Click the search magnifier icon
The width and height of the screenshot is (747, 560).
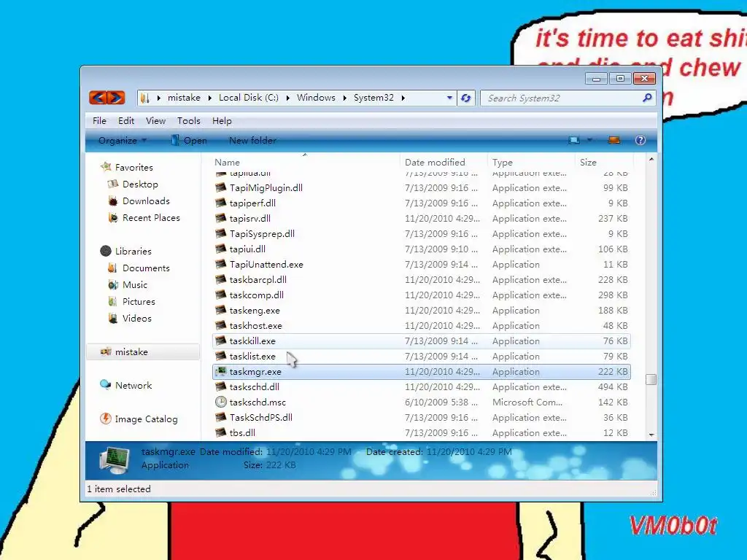coord(647,98)
